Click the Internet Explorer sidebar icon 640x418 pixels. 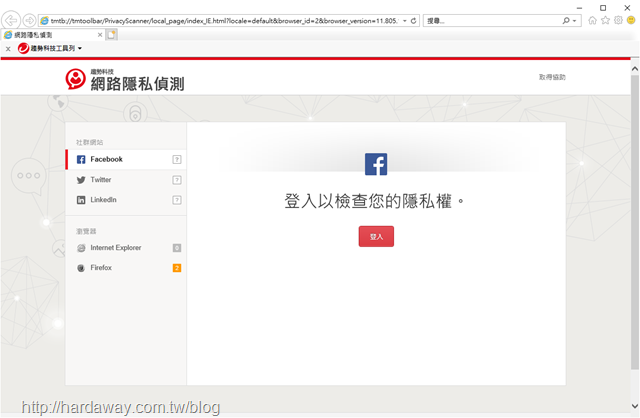point(81,248)
